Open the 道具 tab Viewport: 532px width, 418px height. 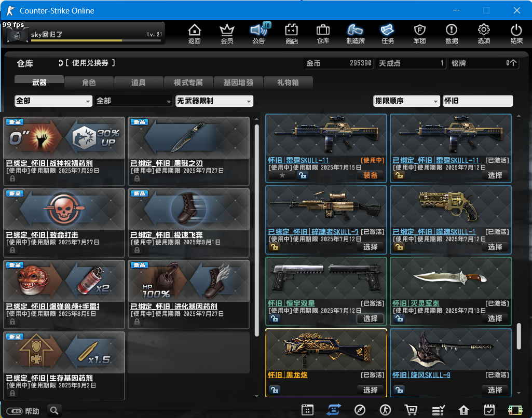[139, 82]
